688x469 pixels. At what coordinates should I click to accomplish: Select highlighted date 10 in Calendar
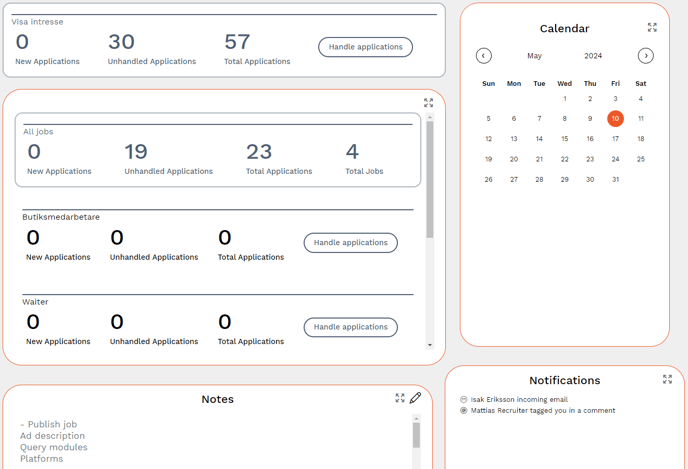coord(615,119)
